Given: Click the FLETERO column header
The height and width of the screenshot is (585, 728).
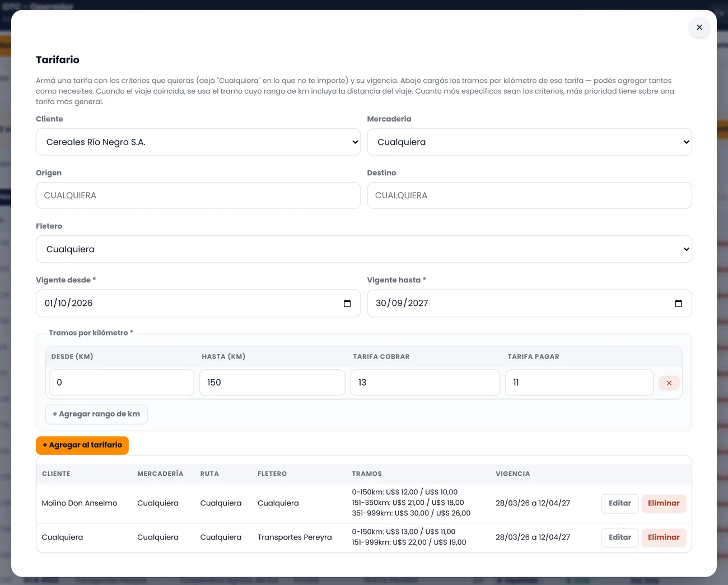Looking at the screenshot, I should [272, 474].
